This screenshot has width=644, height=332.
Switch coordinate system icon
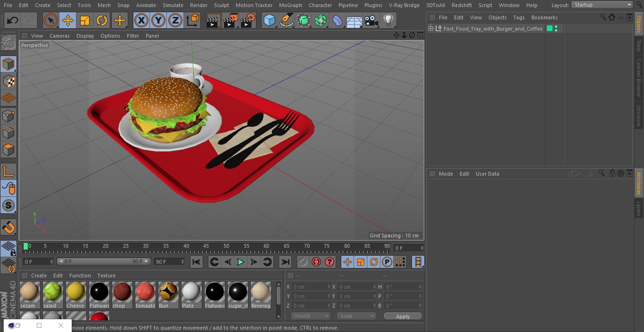(x=193, y=21)
